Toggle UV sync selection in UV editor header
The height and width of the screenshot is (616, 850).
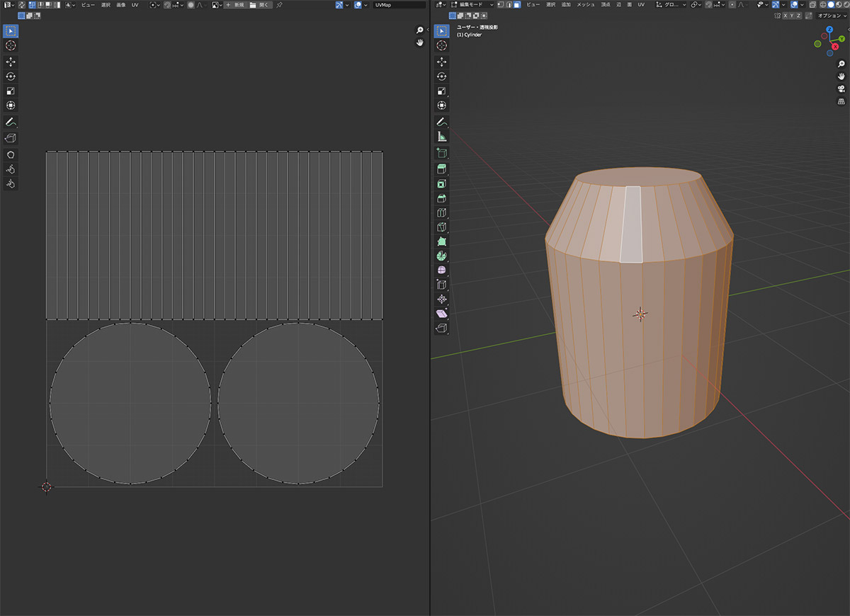[x=22, y=5]
